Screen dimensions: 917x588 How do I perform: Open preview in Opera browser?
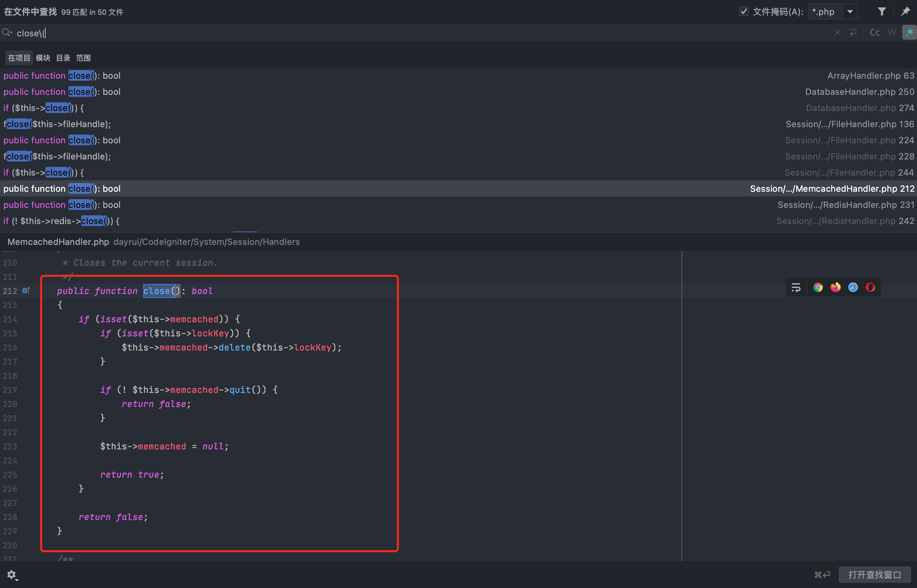coord(871,287)
